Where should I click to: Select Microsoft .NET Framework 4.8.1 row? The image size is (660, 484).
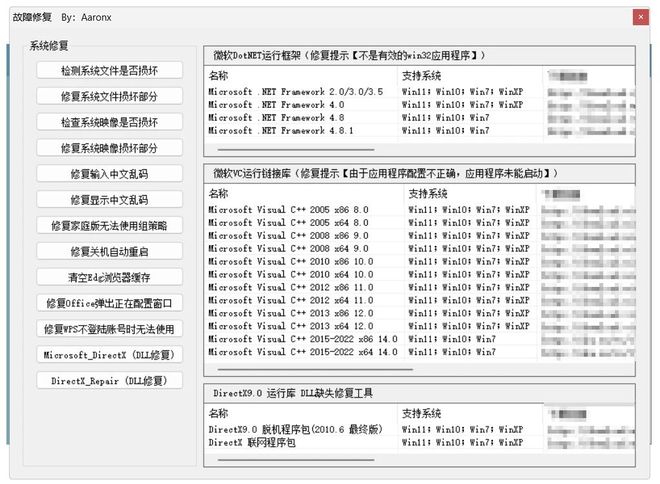420,130
